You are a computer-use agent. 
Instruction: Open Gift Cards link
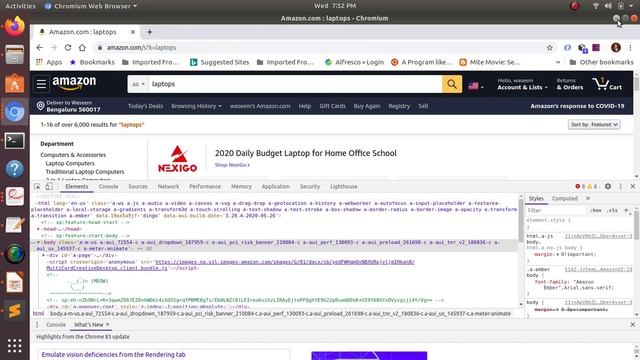pos(332,106)
